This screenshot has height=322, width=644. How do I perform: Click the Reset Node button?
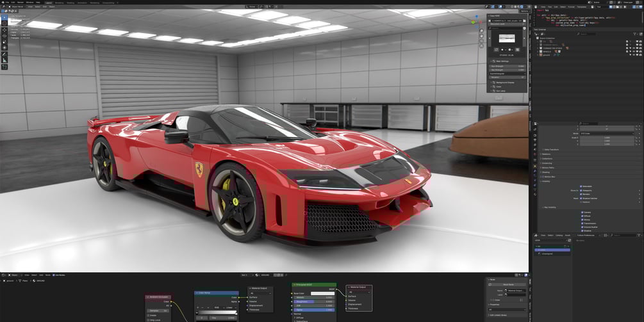[508, 284]
